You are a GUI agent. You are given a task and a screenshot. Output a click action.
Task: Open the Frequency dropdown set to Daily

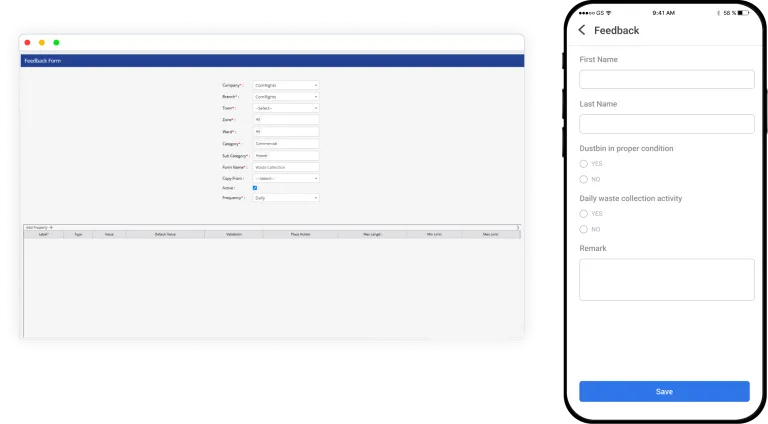click(x=285, y=198)
